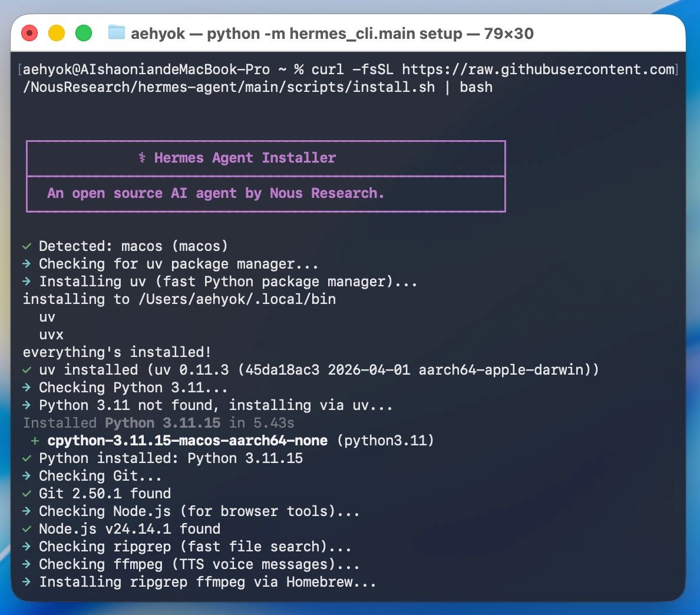Click 'Node.js v24.14.1 found' line
This screenshot has height=615, width=700.
point(130,529)
